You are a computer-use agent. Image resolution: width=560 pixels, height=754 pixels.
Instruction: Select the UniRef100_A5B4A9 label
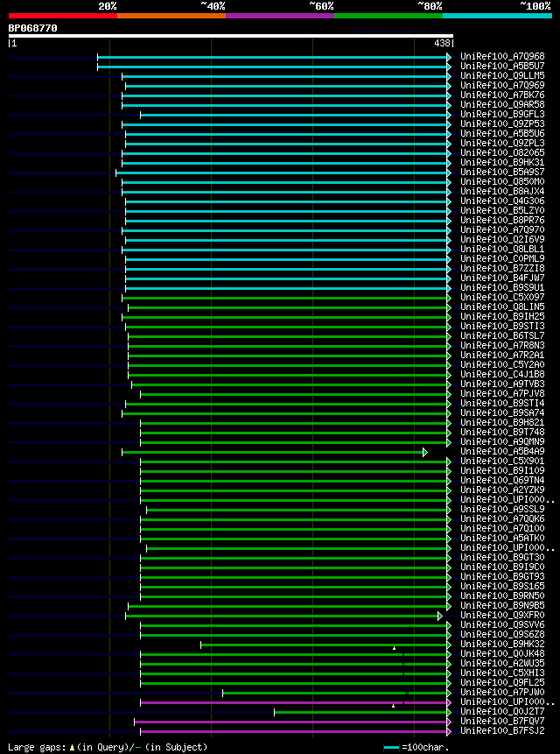tap(502, 452)
